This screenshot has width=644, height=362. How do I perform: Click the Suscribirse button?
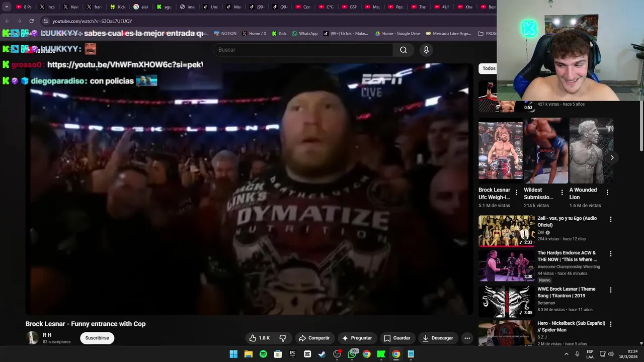click(x=97, y=338)
